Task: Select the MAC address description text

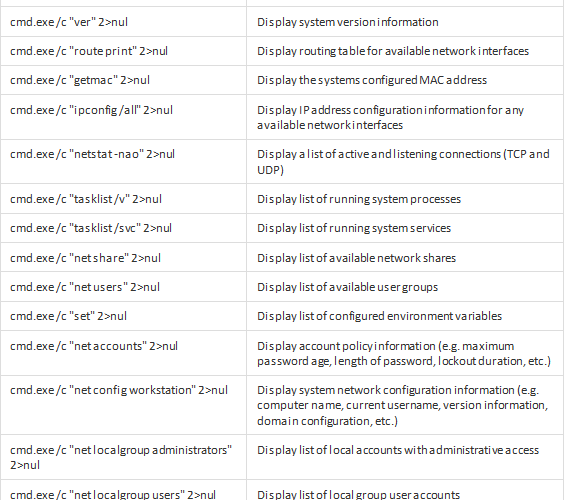Action: click(372, 80)
